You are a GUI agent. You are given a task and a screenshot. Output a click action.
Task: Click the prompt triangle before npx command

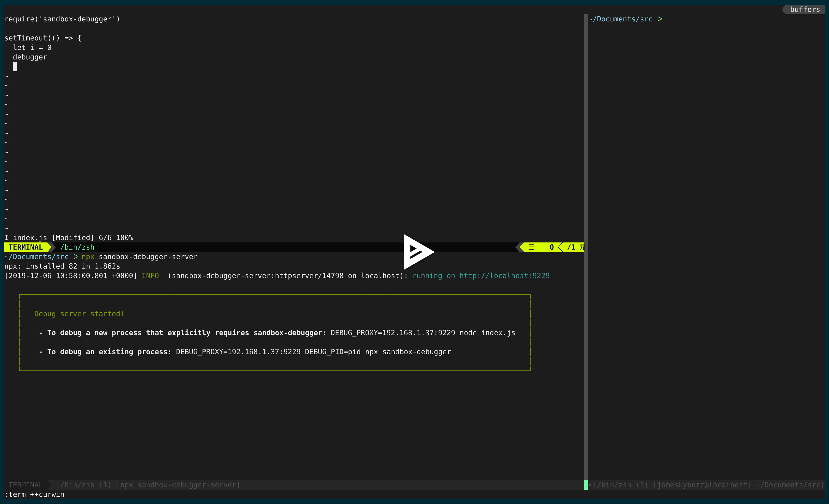76,256
